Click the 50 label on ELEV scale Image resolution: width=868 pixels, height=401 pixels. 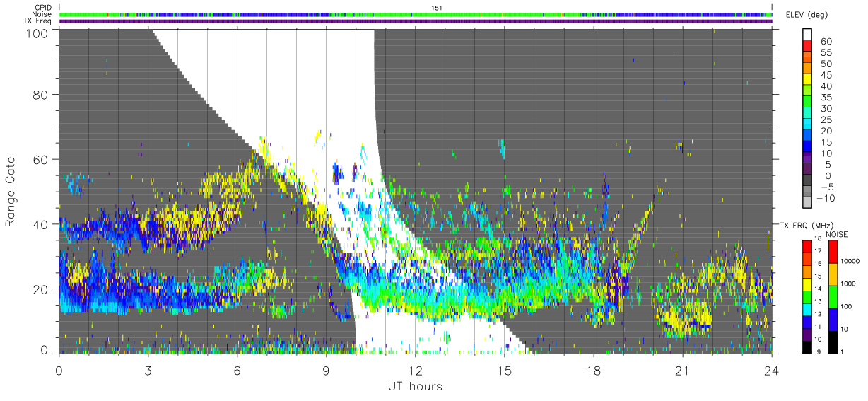pos(826,64)
